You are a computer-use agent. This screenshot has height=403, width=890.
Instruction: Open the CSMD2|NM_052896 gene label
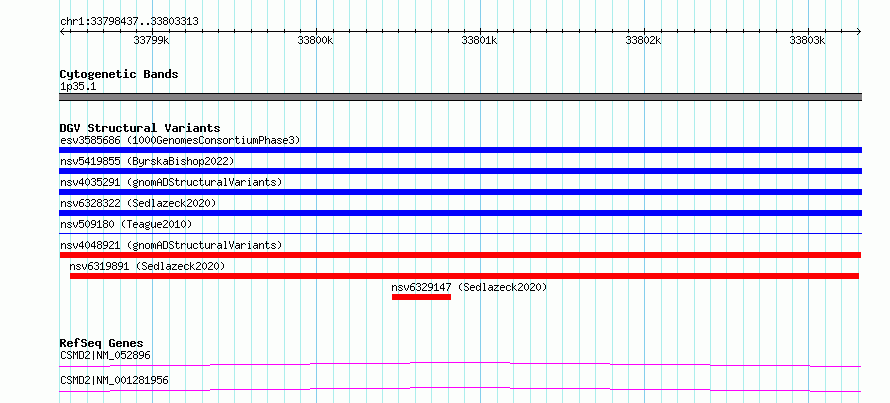pyautogui.click(x=105, y=356)
